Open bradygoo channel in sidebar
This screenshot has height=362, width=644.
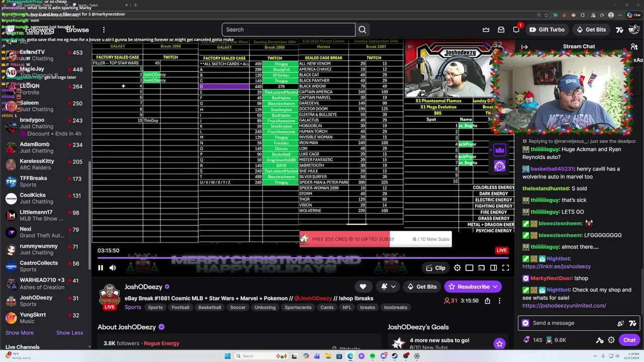click(44, 127)
